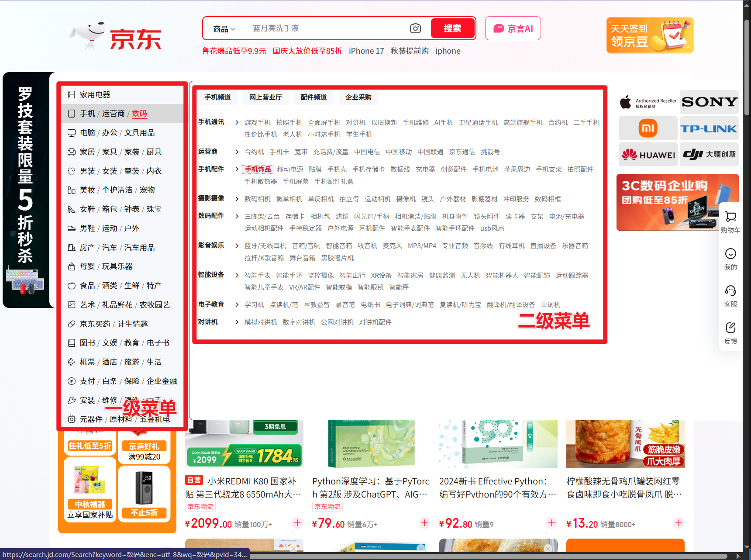Expand the 手机配件 chevron
The width and height of the screenshot is (751, 560).
pos(237,169)
